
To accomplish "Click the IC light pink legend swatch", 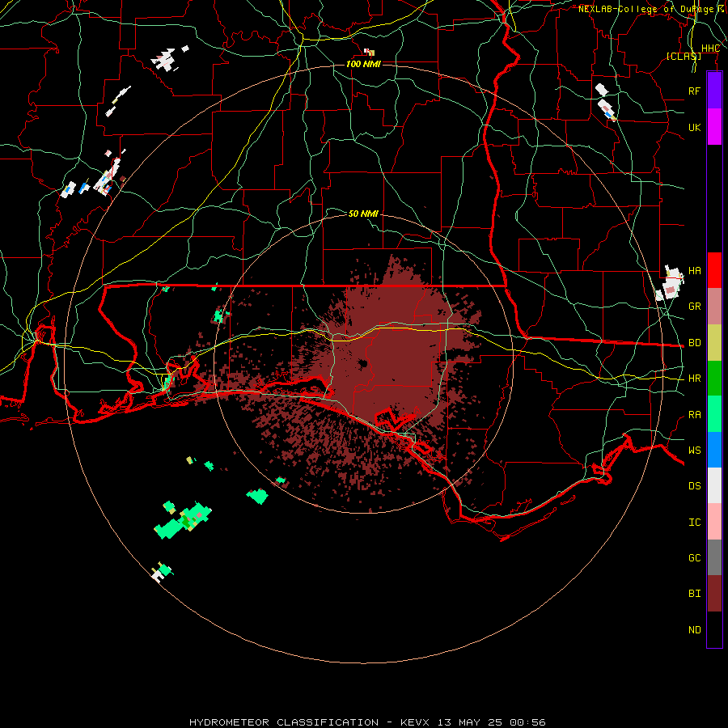I will pyautogui.click(x=714, y=522).
